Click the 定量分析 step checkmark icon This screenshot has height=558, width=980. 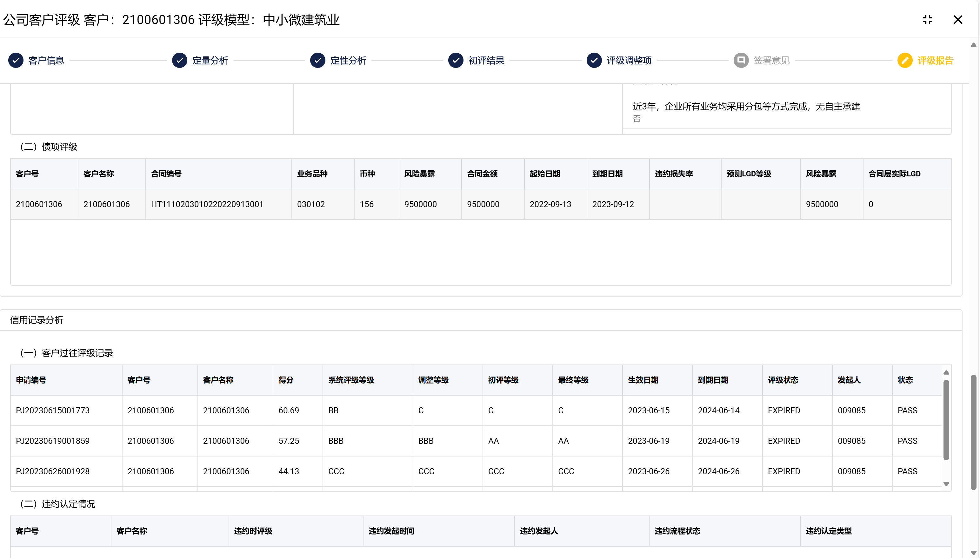[x=179, y=61]
